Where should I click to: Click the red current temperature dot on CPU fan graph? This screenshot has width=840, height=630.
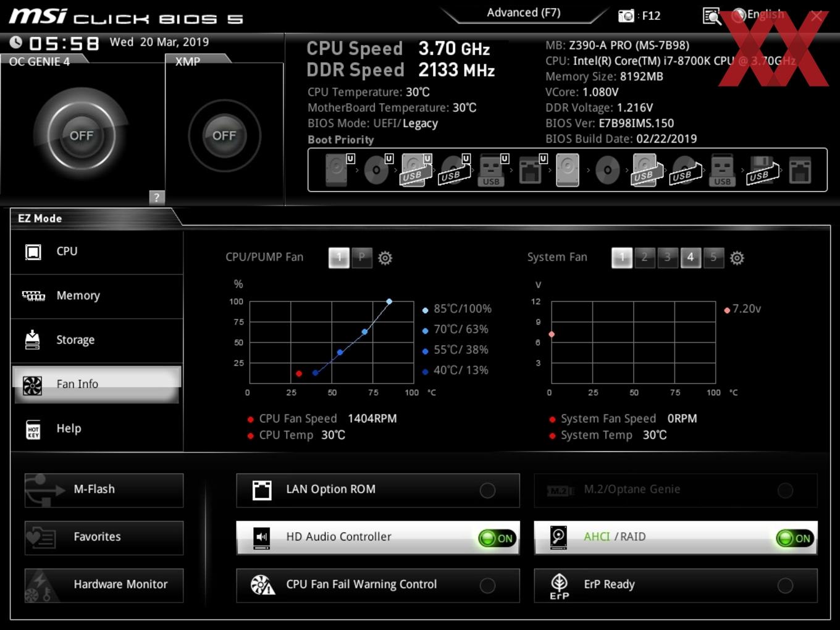299,373
